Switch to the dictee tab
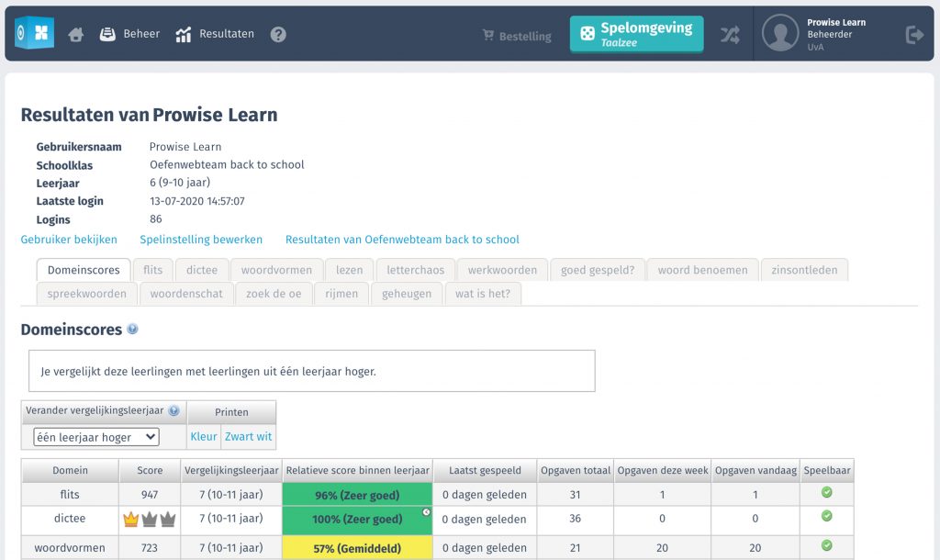Screen dimensions: 940x560 click(202, 270)
